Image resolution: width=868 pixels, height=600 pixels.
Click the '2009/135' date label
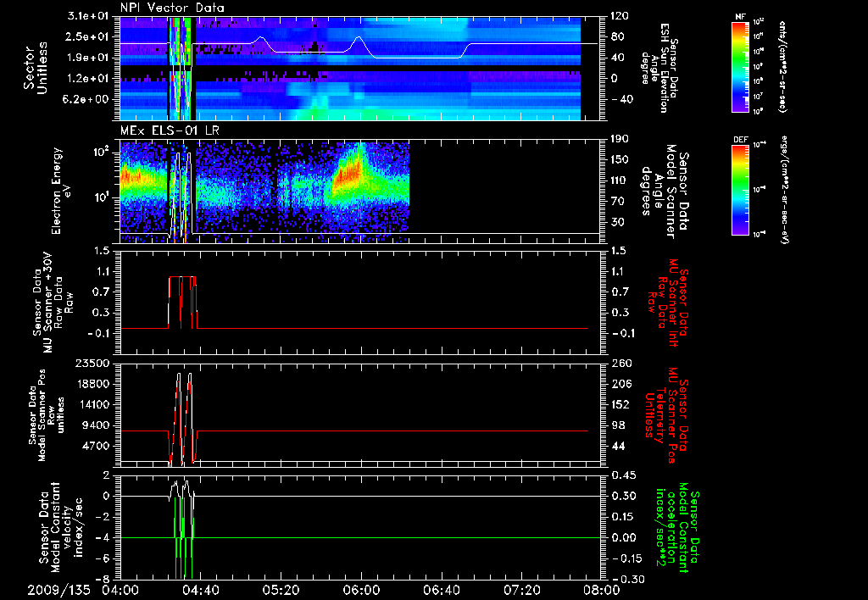(58, 590)
